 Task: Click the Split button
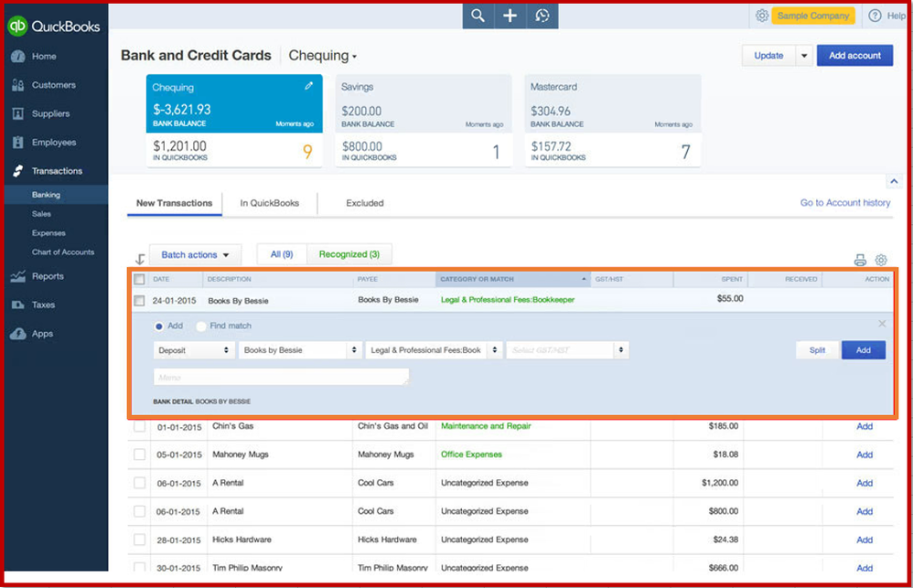[817, 350]
